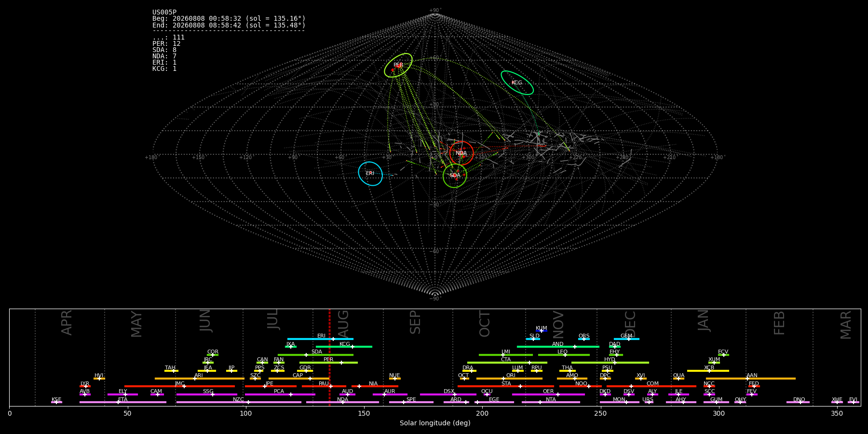Screen dimensions: 868x434
Task: Click the GEM shower bar in timeline
Action: (x=626, y=339)
